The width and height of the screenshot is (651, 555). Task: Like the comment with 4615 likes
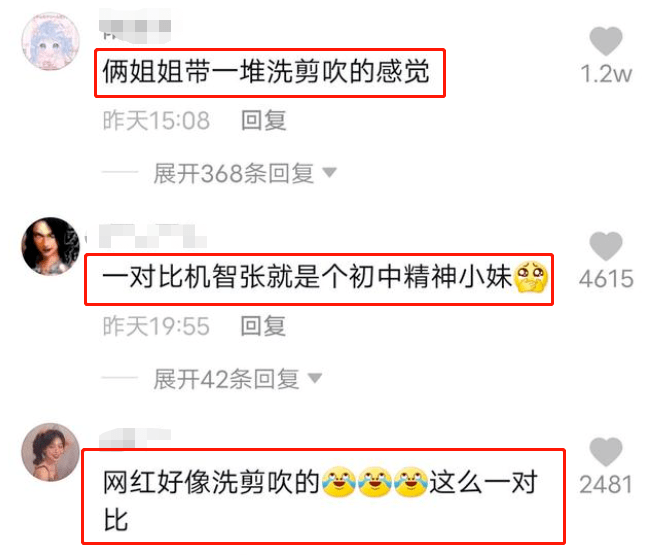click(606, 246)
